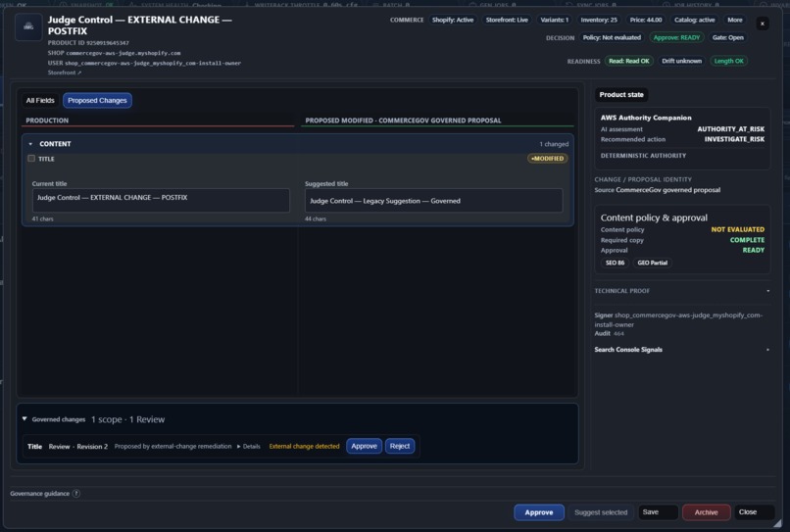Open the Storefront external link
This screenshot has height=532, width=790.
click(65, 73)
